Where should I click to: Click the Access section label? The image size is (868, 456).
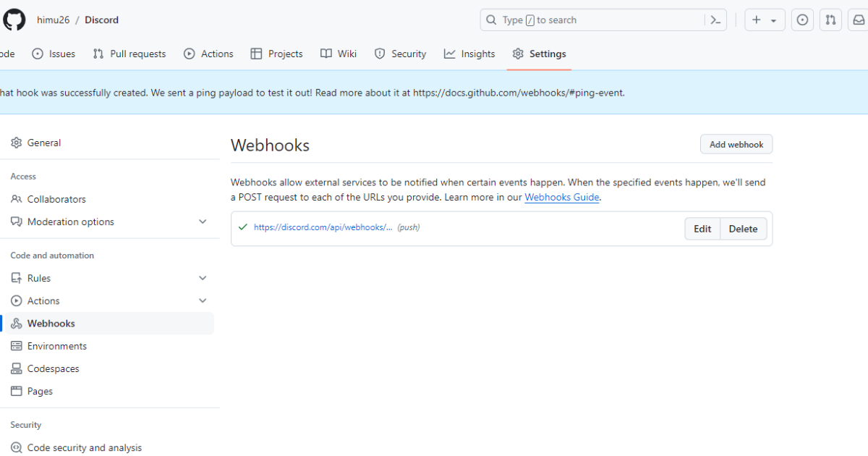click(x=23, y=177)
